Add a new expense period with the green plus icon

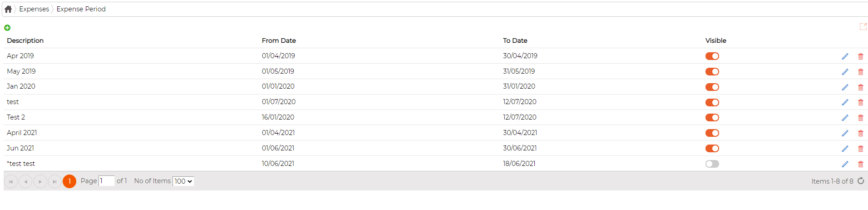[x=7, y=28]
